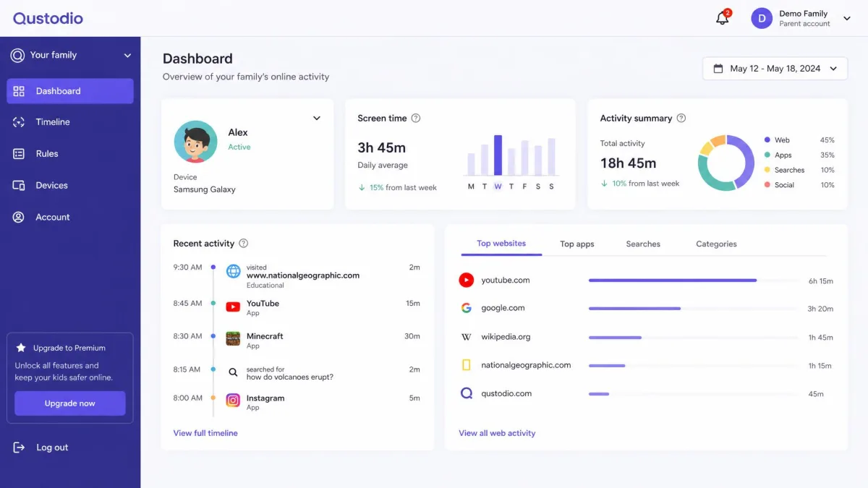Click the 3h 45m daily average value
This screenshot has width=868, height=488.
[382, 147]
